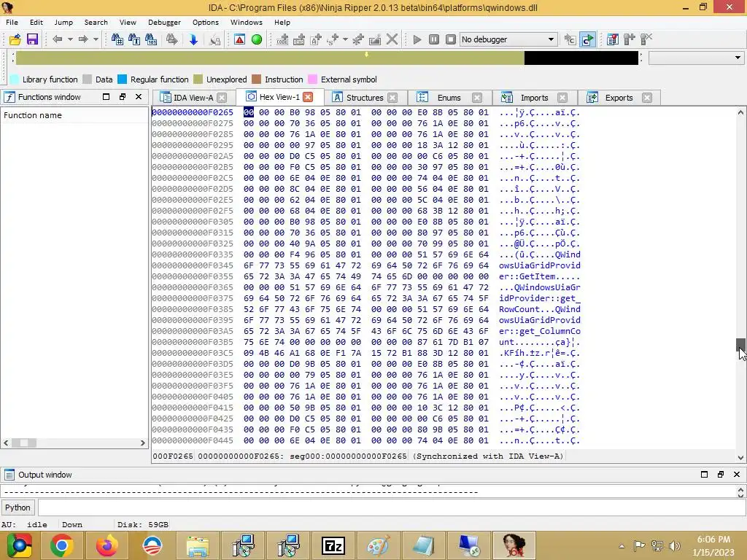Click the struct 's' plus toolbar icon
The image size is (747, 560).
333,39
